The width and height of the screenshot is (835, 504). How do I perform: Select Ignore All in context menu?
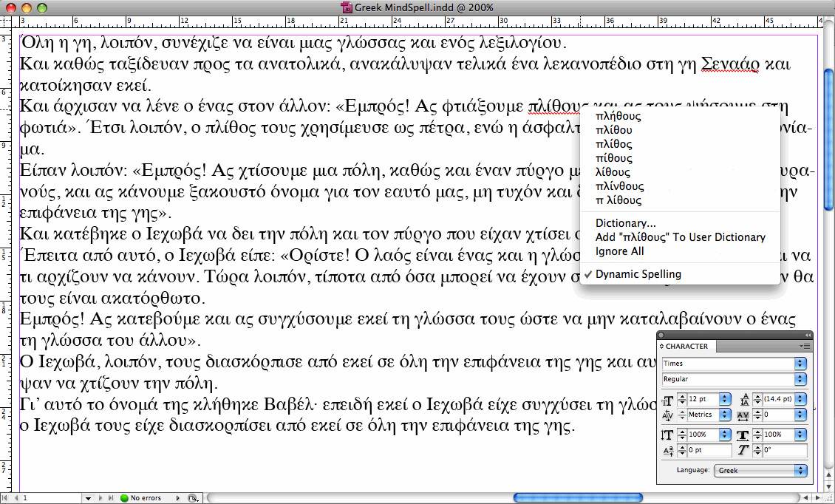pos(619,251)
